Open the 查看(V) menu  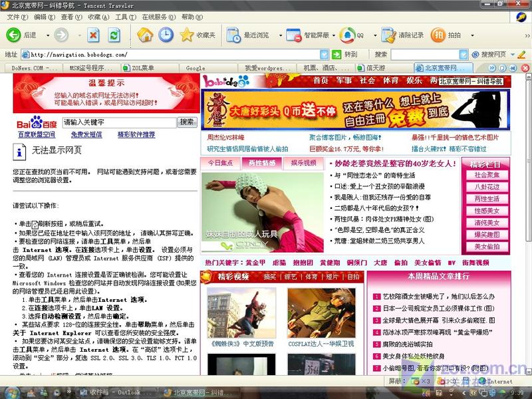(72, 17)
